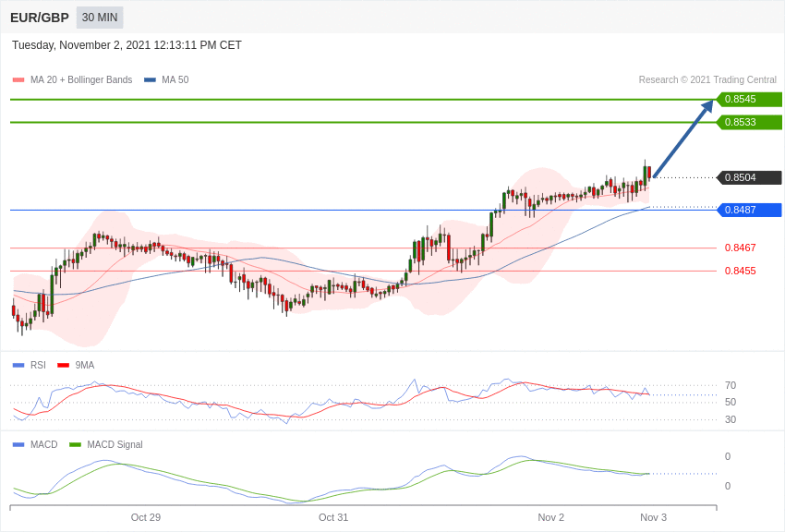Click the MACD legend swatch

tap(18, 444)
